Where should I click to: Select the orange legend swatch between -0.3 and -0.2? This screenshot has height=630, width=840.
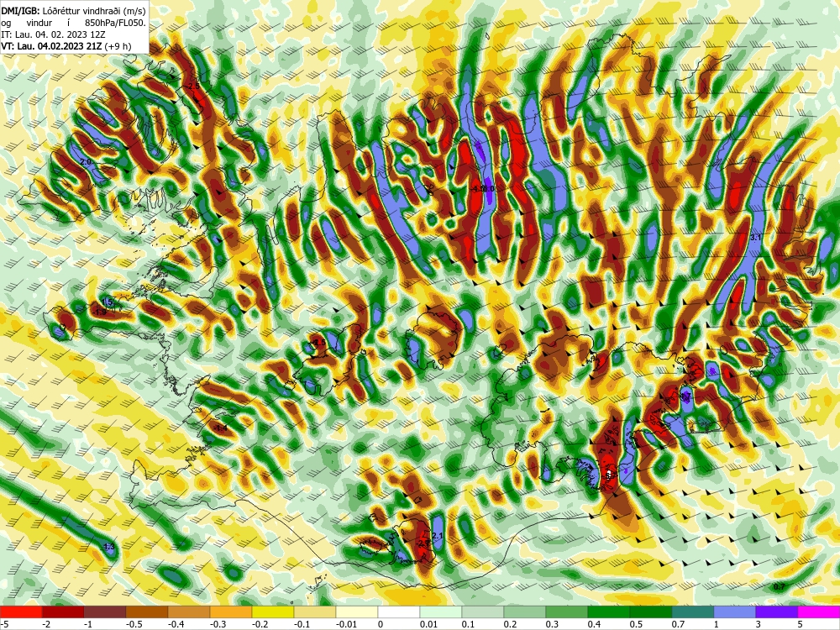[231, 612]
